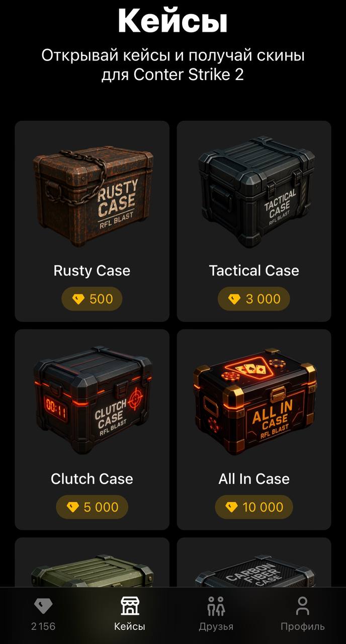
Task: Go to the Профиль person icon
Action: point(302,606)
